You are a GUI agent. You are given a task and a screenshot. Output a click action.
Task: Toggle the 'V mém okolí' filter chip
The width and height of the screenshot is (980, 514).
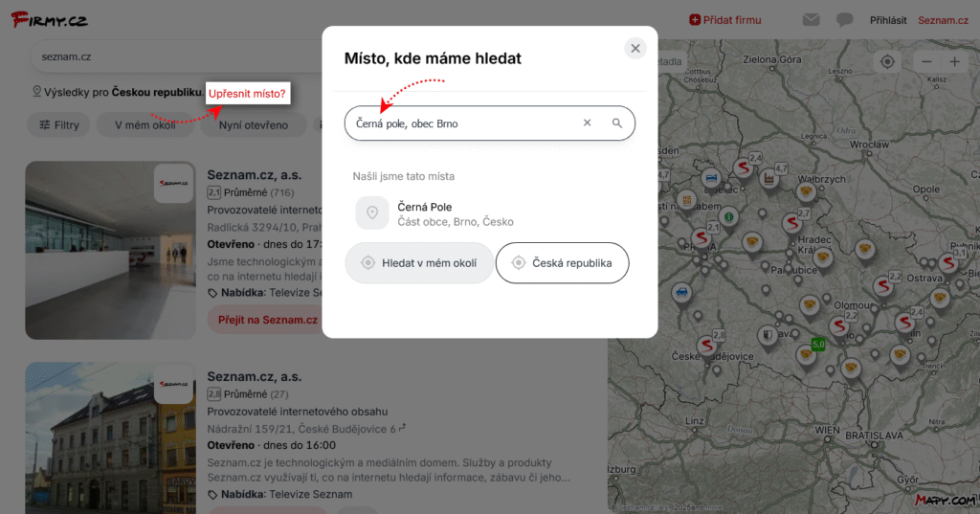[145, 125]
